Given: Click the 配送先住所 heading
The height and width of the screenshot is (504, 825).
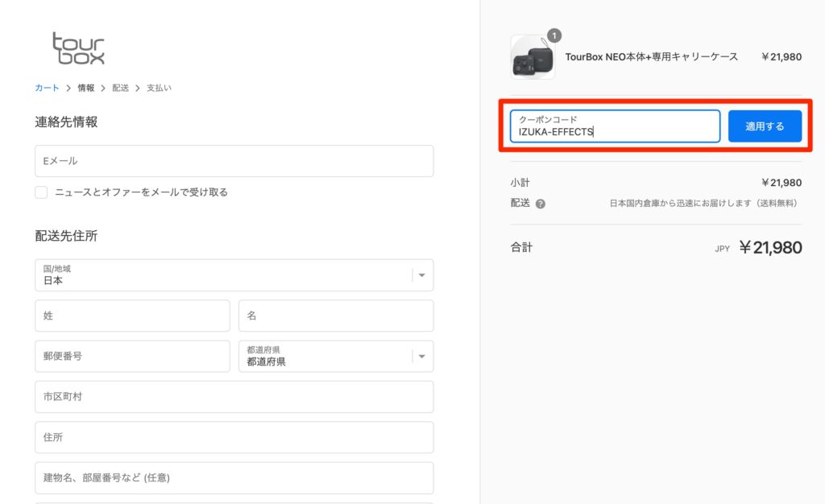Looking at the screenshot, I should 66,236.
